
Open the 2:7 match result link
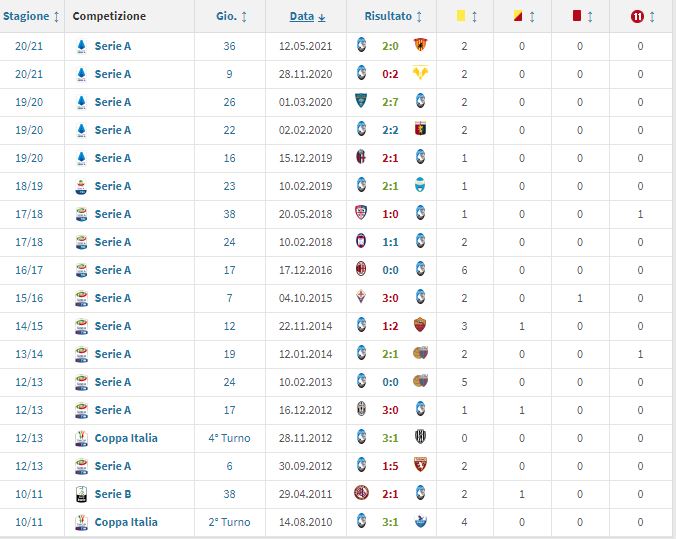pyautogui.click(x=390, y=102)
